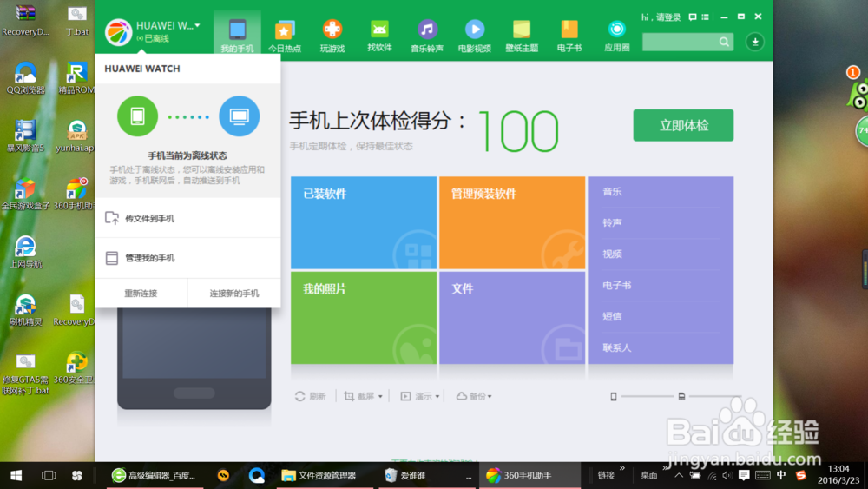Open the 今日热点 tab
This screenshot has height=489, width=868.
(x=285, y=36)
